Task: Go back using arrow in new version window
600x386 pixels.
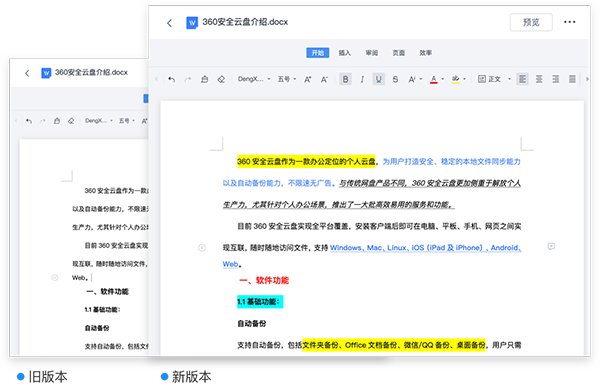Action: pyautogui.click(x=170, y=23)
